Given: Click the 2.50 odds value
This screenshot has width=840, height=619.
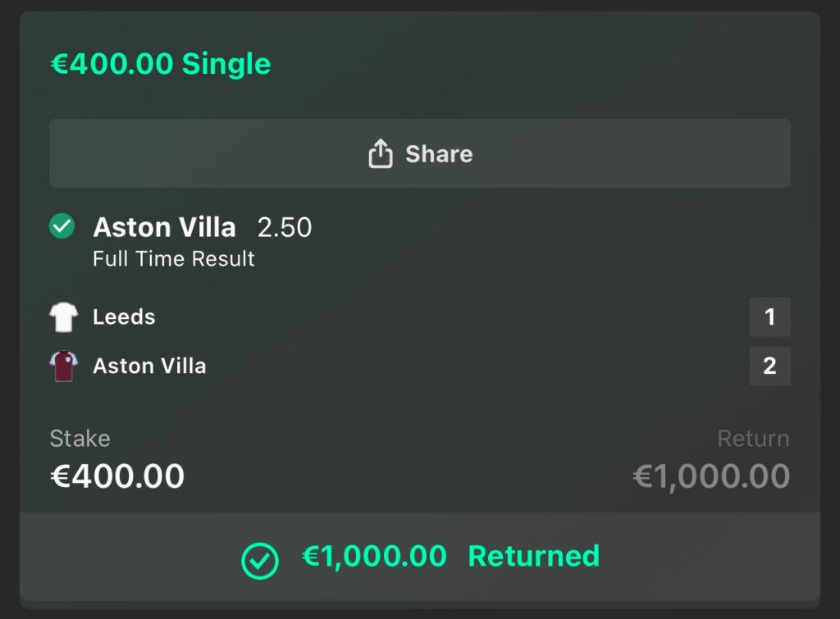Looking at the screenshot, I should 285,228.
